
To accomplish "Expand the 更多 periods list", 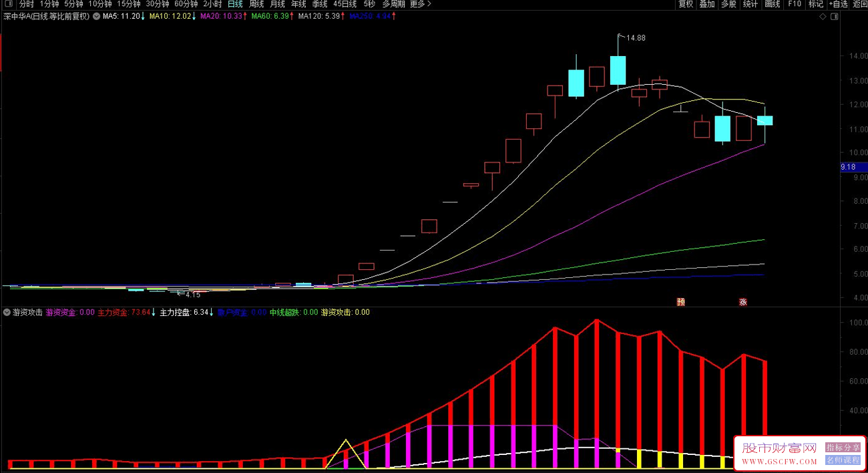I will 420,4.
